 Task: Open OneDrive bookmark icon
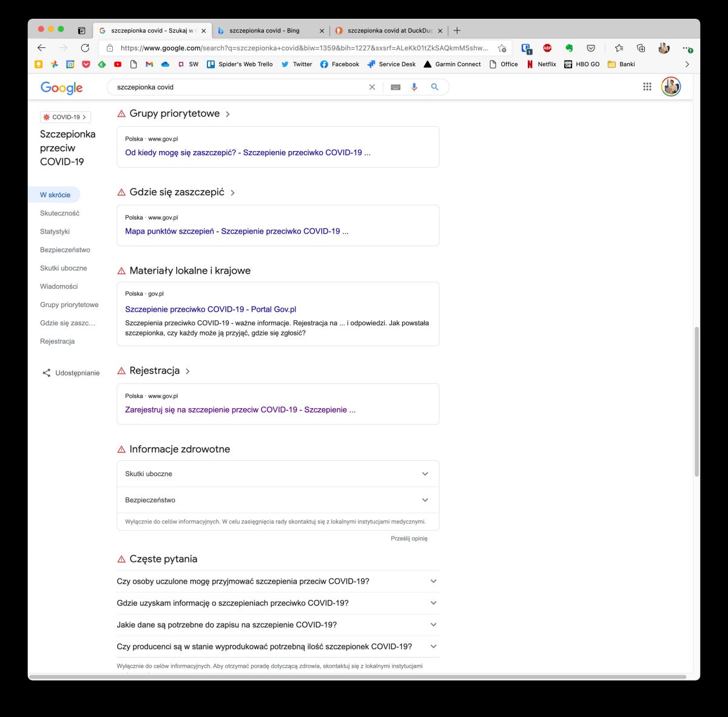click(x=165, y=64)
